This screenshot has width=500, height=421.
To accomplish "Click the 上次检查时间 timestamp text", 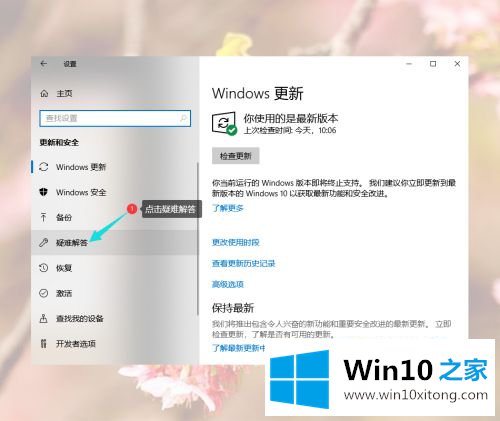I will (290, 130).
